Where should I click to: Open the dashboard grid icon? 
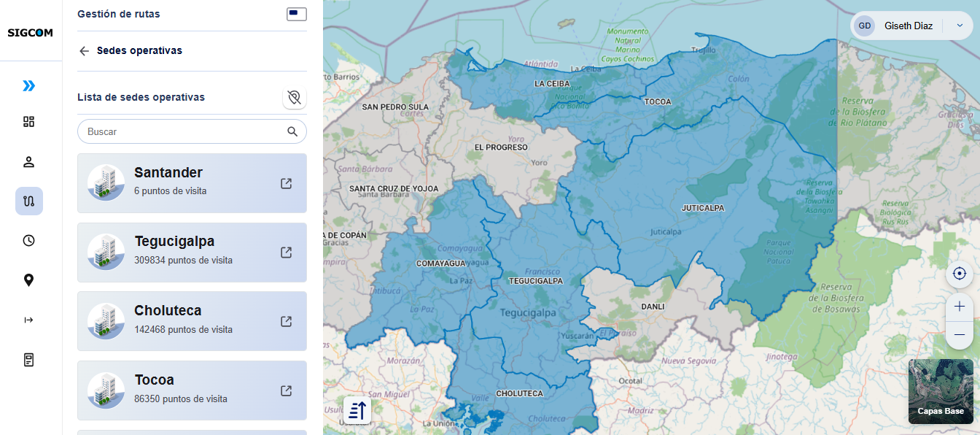click(x=28, y=121)
